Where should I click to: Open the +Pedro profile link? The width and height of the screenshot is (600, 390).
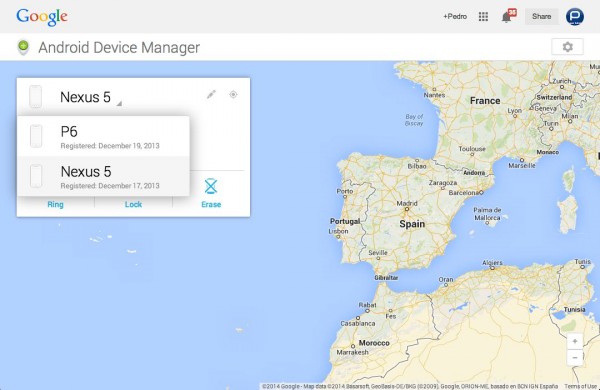[455, 16]
